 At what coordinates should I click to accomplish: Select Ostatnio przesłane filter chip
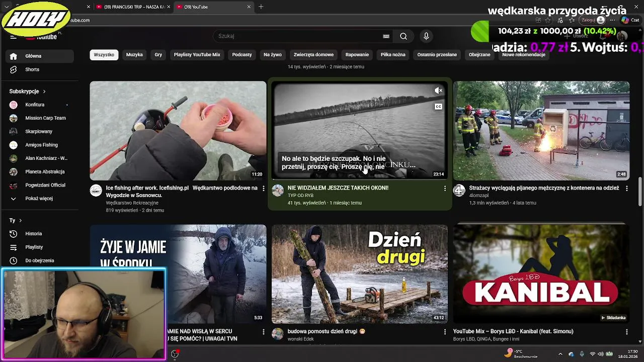point(437,55)
